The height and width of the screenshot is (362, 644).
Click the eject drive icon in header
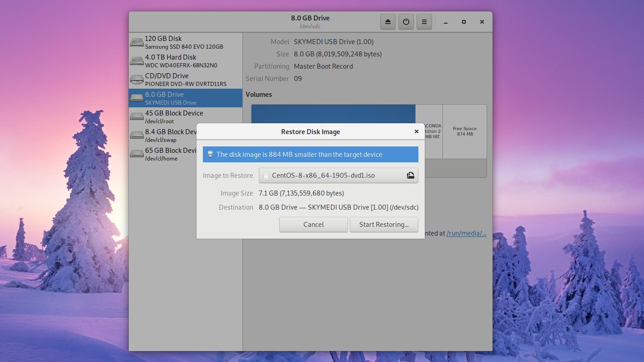pos(387,22)
